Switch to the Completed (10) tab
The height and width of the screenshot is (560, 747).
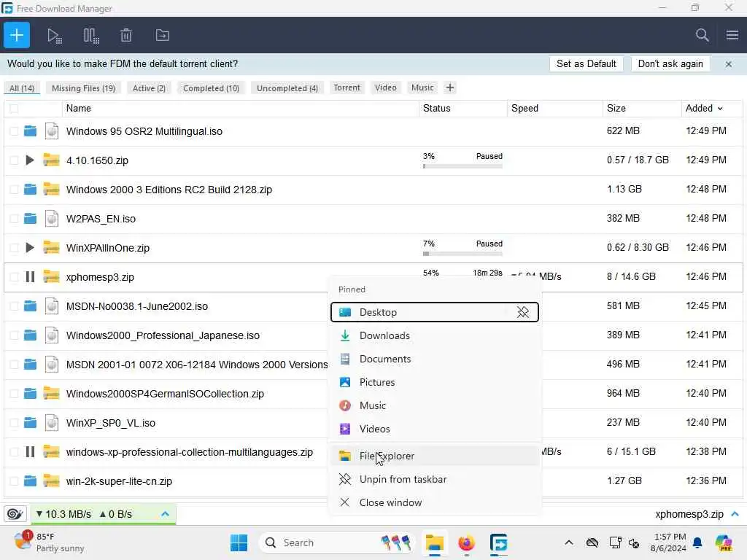click(211, 88)
